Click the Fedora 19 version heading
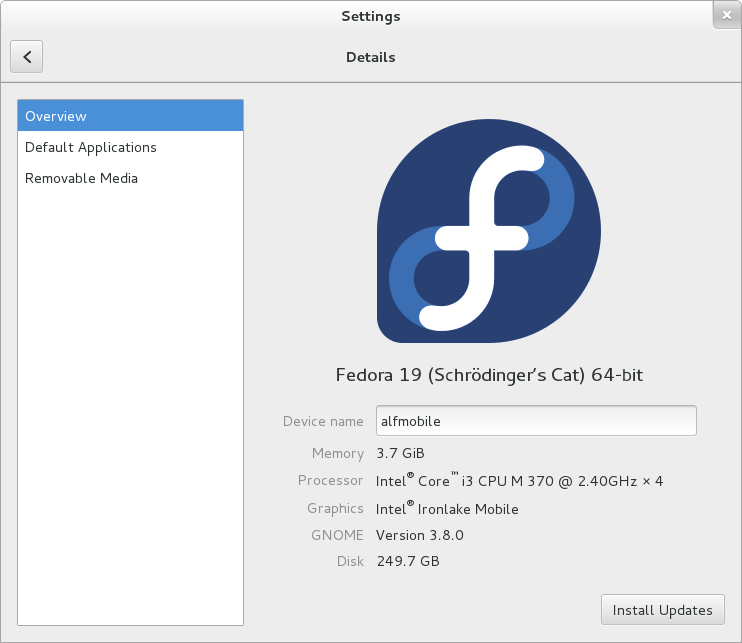The height and width of the screenshot is (643, 742). point(489,375)
